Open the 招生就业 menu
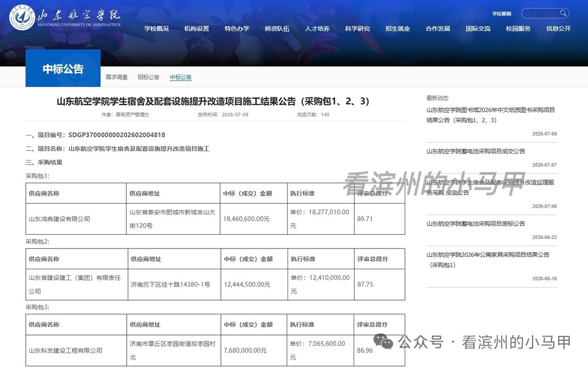The width and height of the screenshot is (588, 368). (398, 28)
